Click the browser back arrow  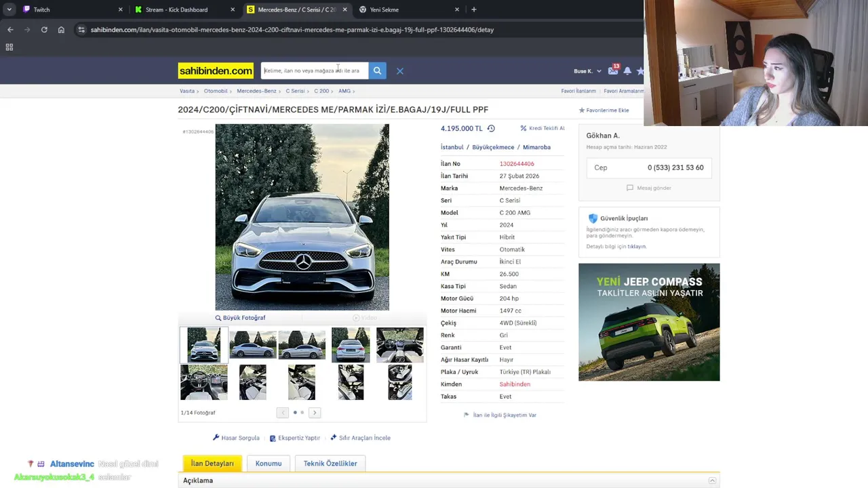coord(10,30)
